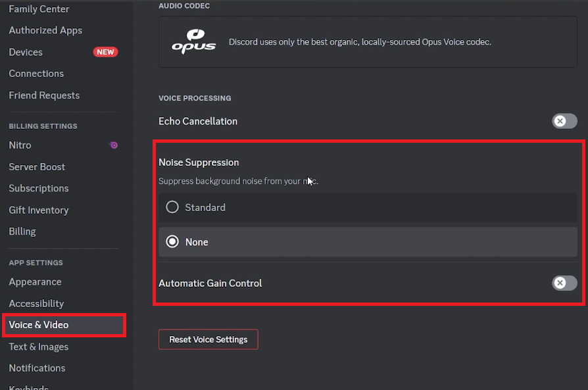Screen dimensions: 588x390
Task: Click the Nitro badge icon
Action: [x=114, y=145]
